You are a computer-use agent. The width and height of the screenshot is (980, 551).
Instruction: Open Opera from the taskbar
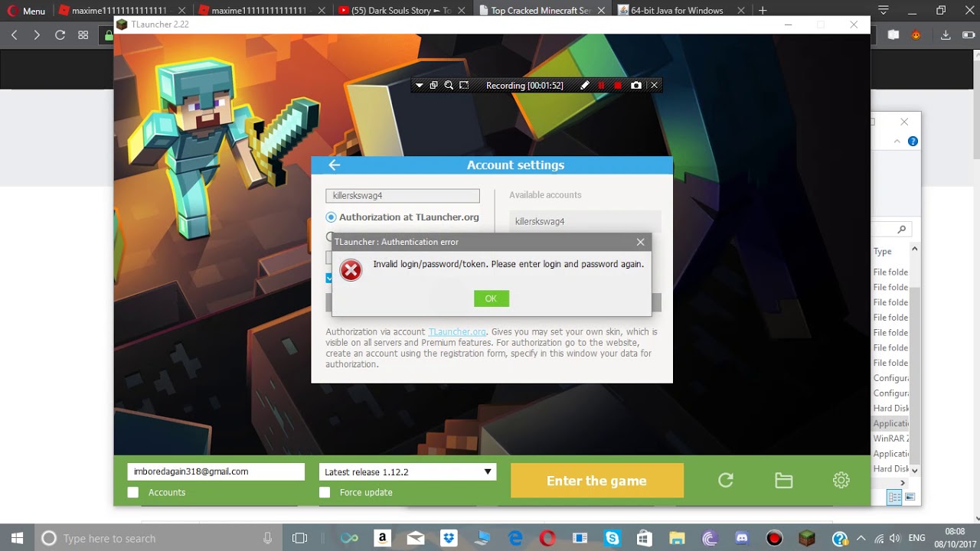coord(547,538)
